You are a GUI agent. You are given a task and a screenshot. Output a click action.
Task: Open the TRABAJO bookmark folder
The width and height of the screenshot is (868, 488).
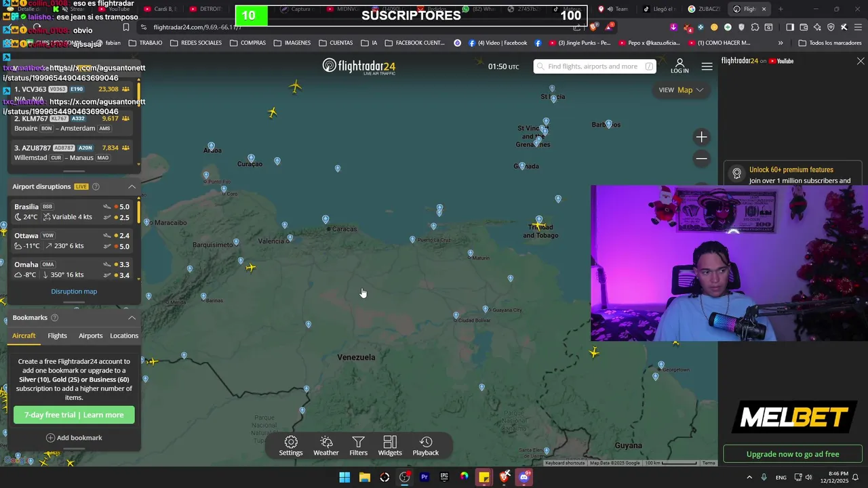pos(145,43)
